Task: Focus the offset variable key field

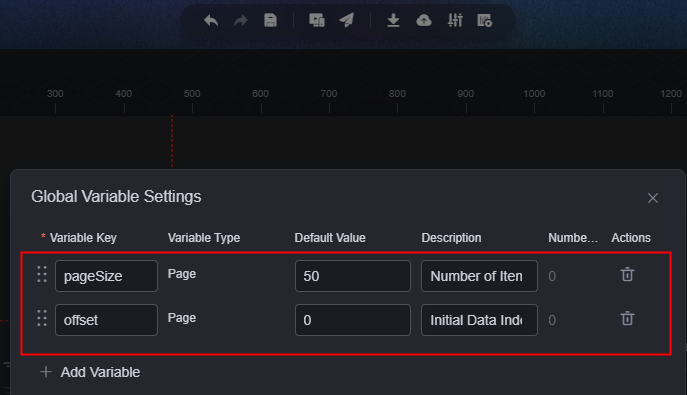Action: (106, 320)
